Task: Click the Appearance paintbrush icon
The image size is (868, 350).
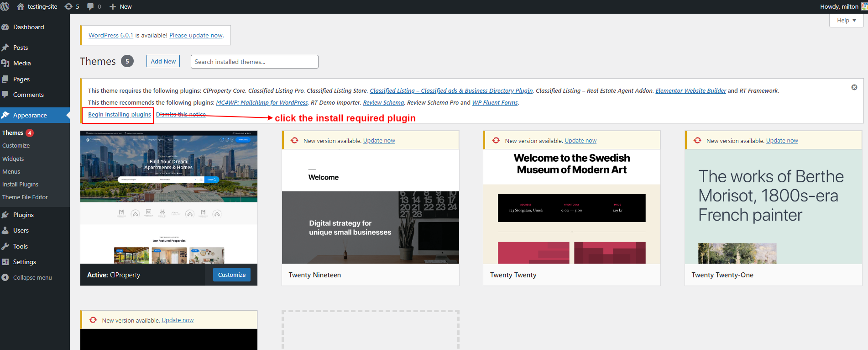Action: [x=5, y=115]
